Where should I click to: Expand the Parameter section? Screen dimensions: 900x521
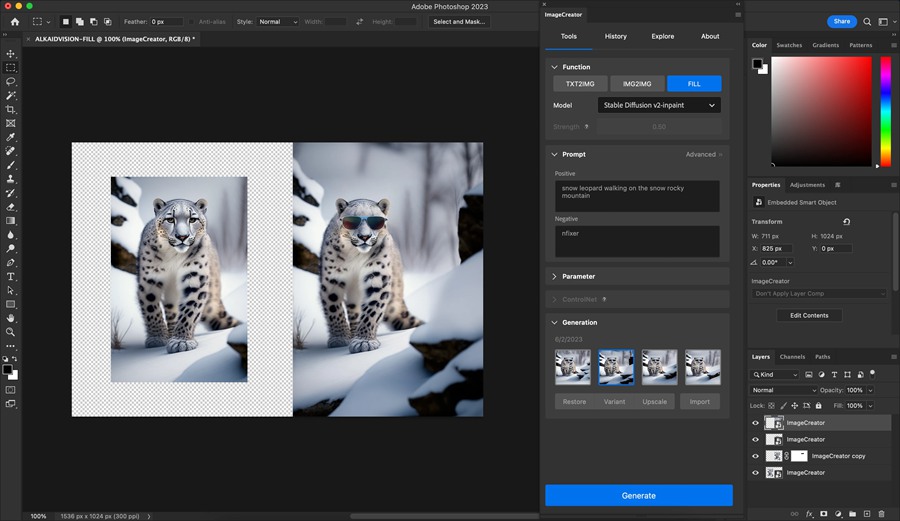pos(554,277)
